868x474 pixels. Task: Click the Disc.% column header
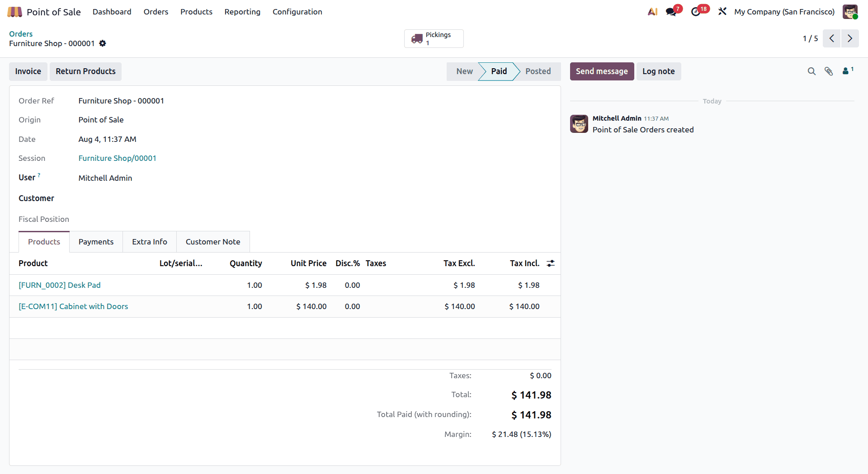coord(348,263)
